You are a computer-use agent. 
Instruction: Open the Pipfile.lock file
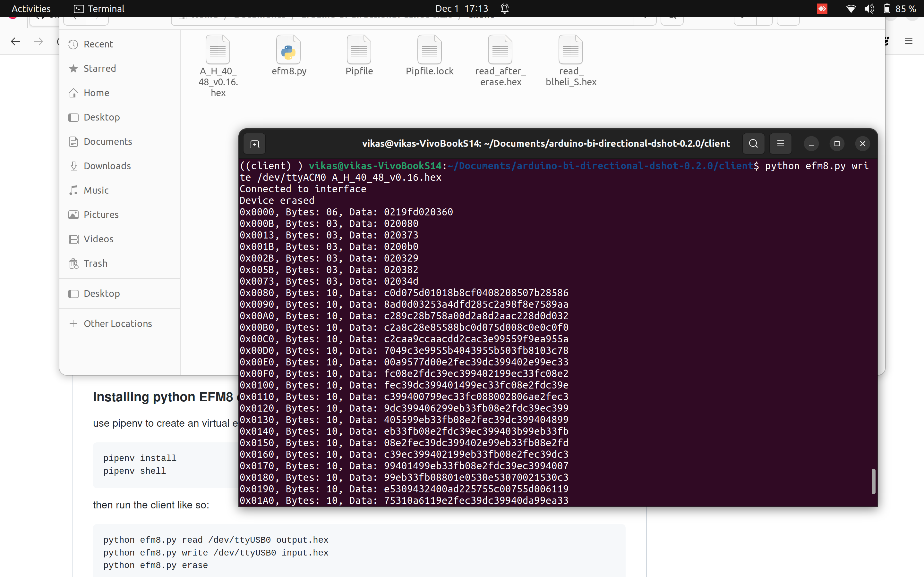coord(430,50)
